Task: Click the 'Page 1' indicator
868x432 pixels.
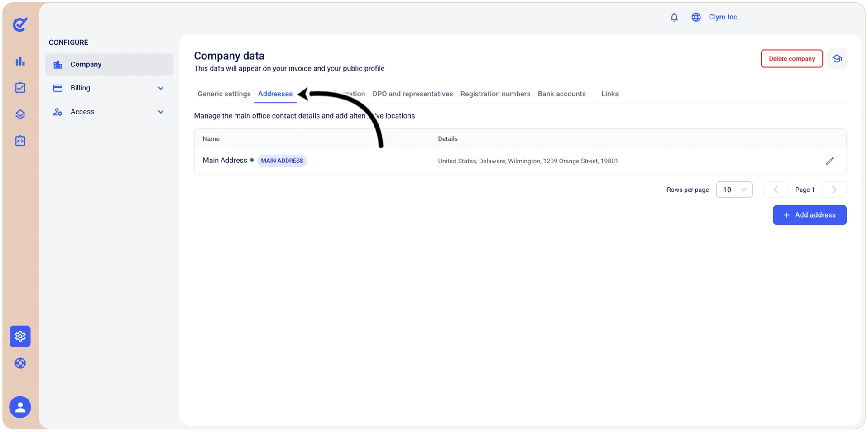Action: pyautogui.click(x=805, y=190)
